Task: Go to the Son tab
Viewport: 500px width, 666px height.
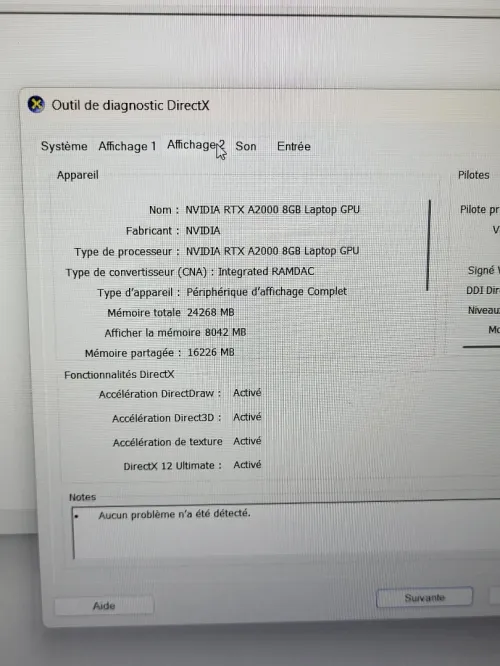Action: [246, 146]
